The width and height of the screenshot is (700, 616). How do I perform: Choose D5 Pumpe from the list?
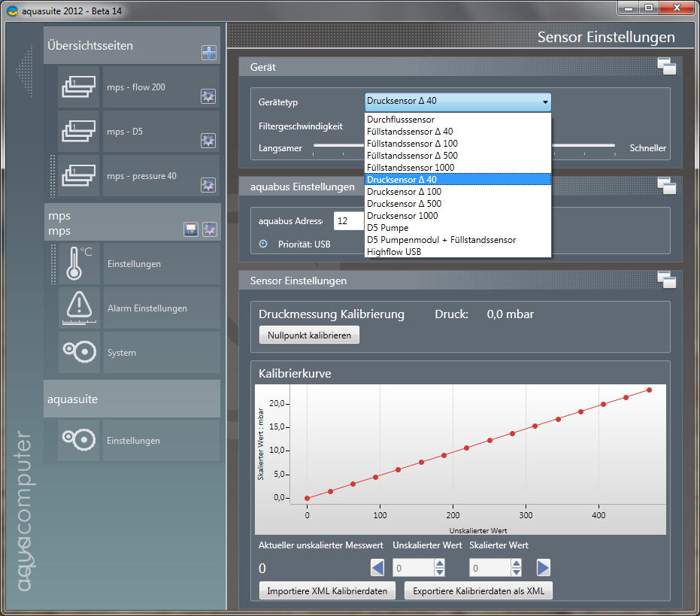click(x=458, y=228)
